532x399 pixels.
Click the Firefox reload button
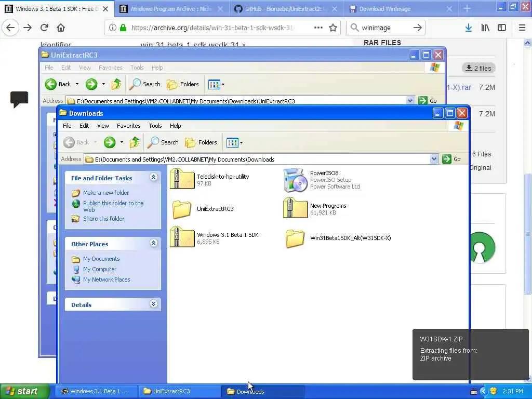pos(44,28)
